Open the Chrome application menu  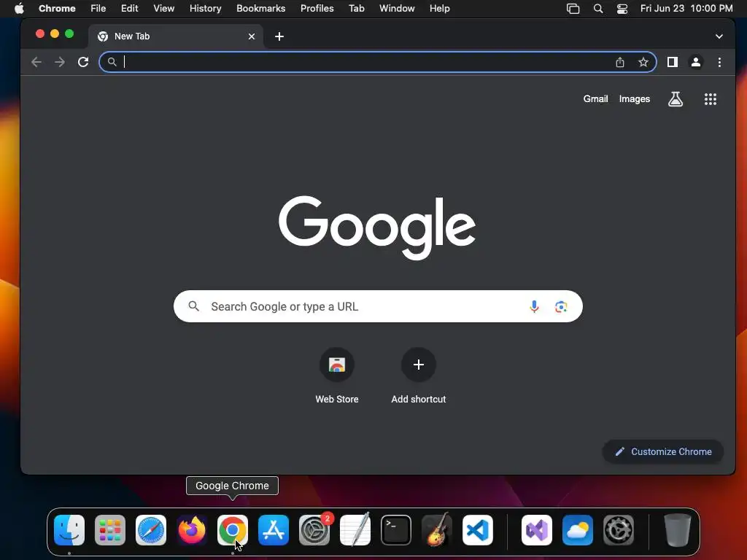coord(57,9)
